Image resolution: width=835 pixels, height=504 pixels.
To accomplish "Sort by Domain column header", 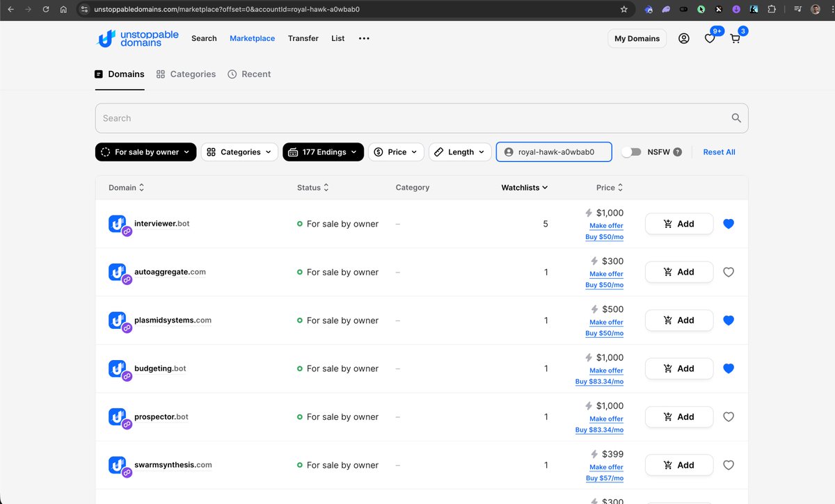I will tap(127, 188).
